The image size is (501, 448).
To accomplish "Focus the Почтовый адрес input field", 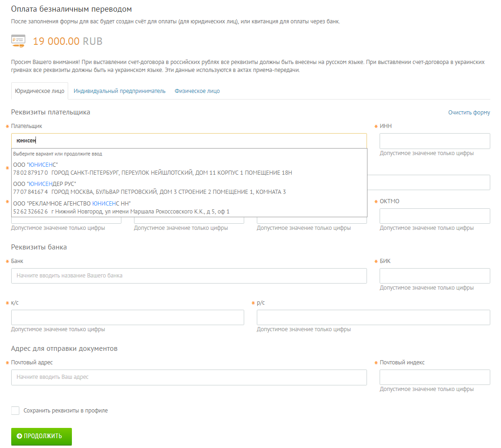I will (x=189, y=377).
